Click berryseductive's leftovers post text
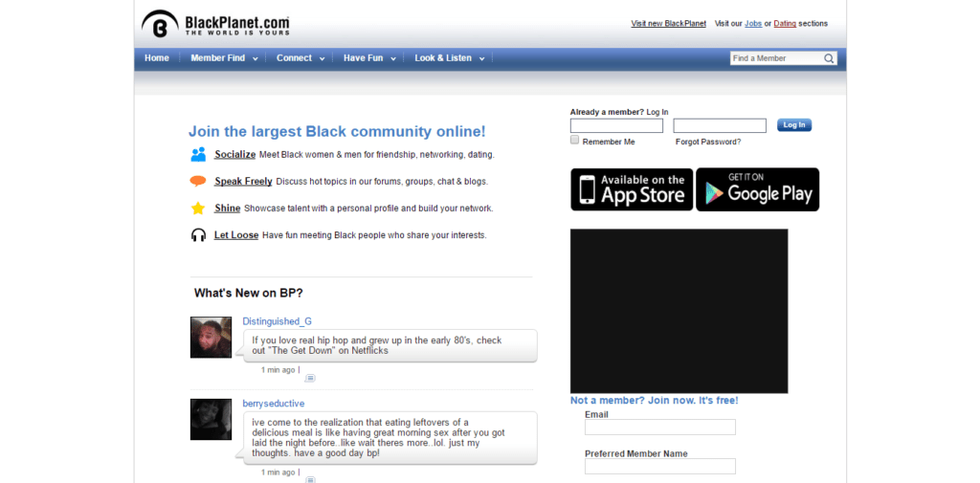 pos(379,437)
